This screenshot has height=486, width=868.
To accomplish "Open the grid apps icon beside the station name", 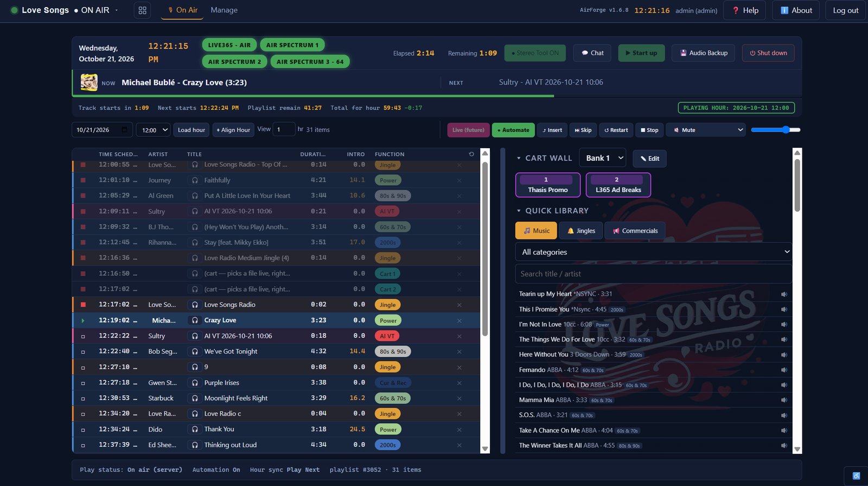I will (142, 10).
